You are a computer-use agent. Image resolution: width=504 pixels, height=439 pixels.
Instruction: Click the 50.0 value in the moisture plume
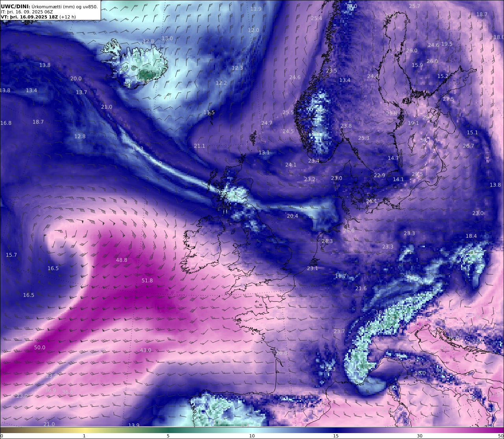pos(40,347)
